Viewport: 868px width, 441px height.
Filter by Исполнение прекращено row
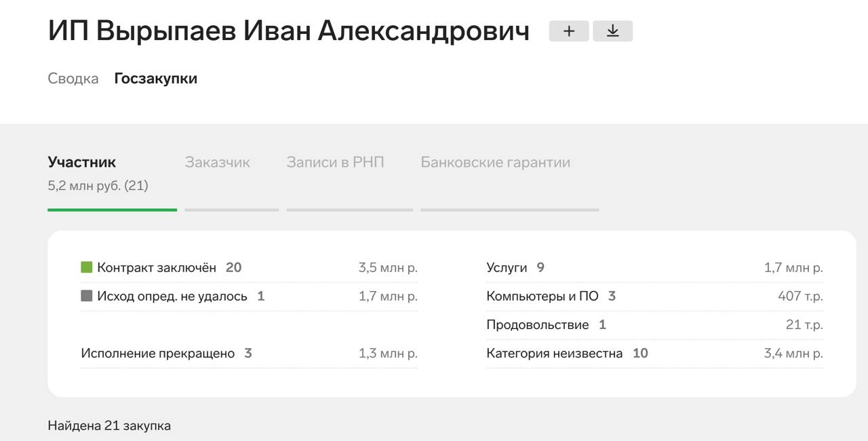tap(157, 353)
